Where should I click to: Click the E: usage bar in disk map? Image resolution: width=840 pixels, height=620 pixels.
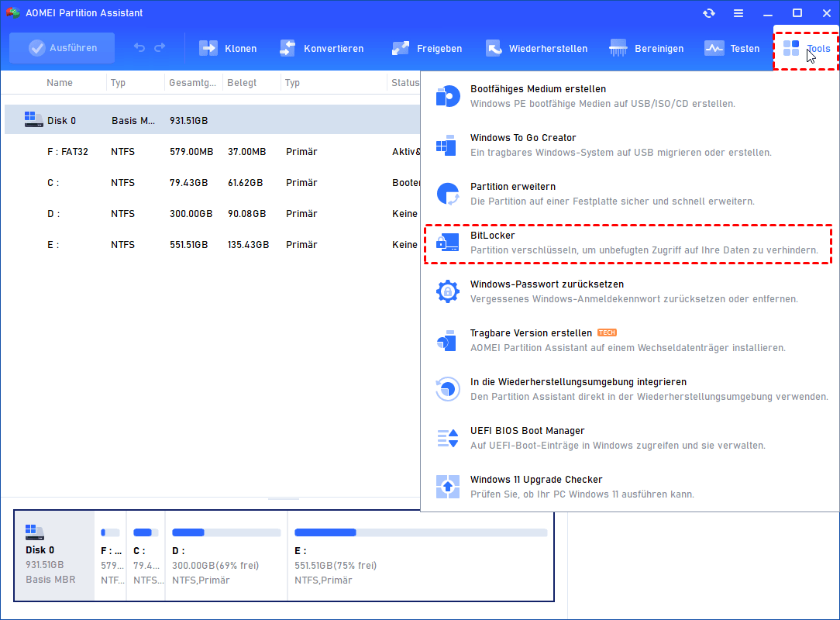pyautogui.click(x=421, y=532)
